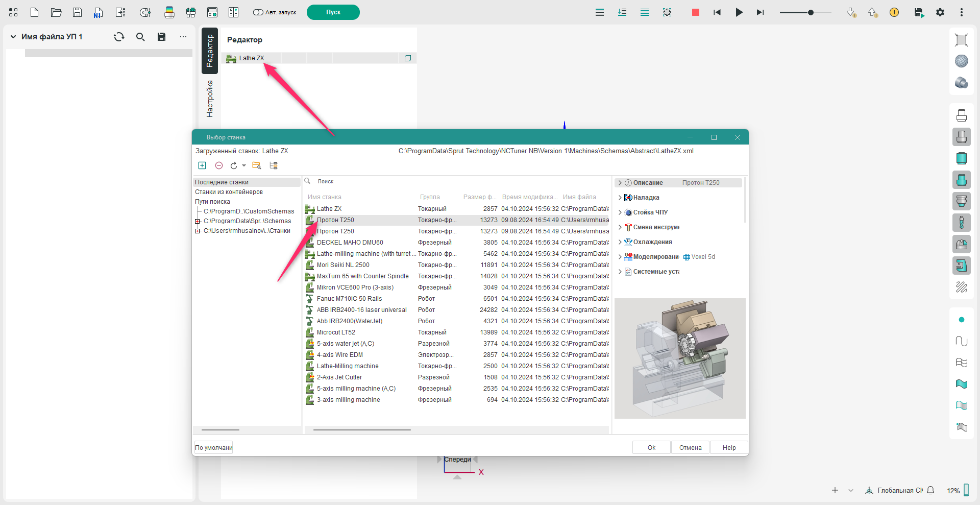980x505 pixels.
Task: Expand the Охлаждения section
Action: [x=620, y=242]
